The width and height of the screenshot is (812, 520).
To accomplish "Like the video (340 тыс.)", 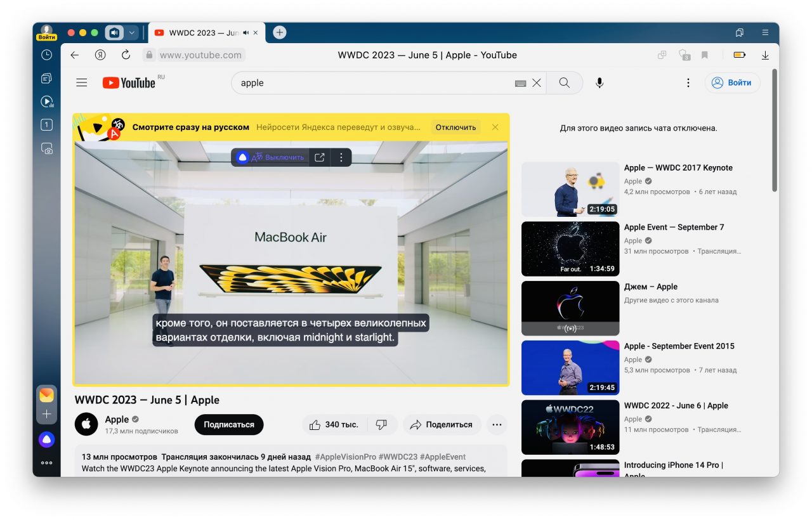I will (334, 425).
